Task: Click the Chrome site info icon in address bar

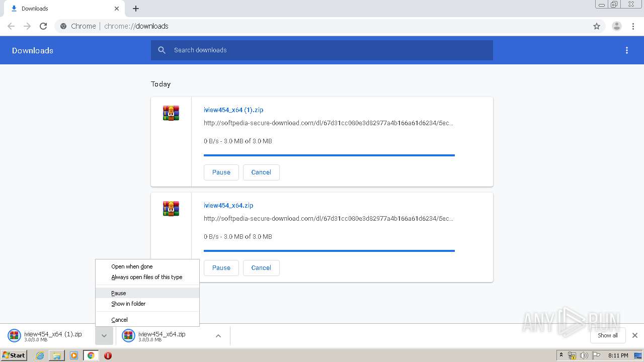Action: coord(63,26)
